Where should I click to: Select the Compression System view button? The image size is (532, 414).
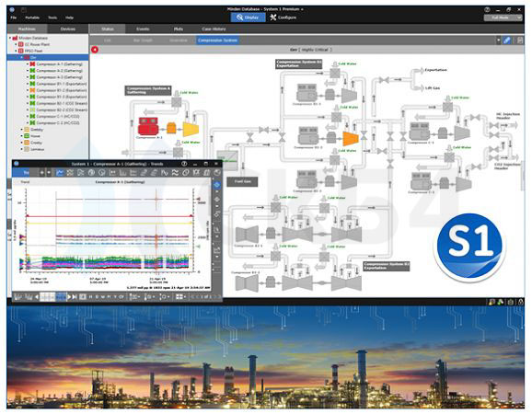[x=217, y=40]
